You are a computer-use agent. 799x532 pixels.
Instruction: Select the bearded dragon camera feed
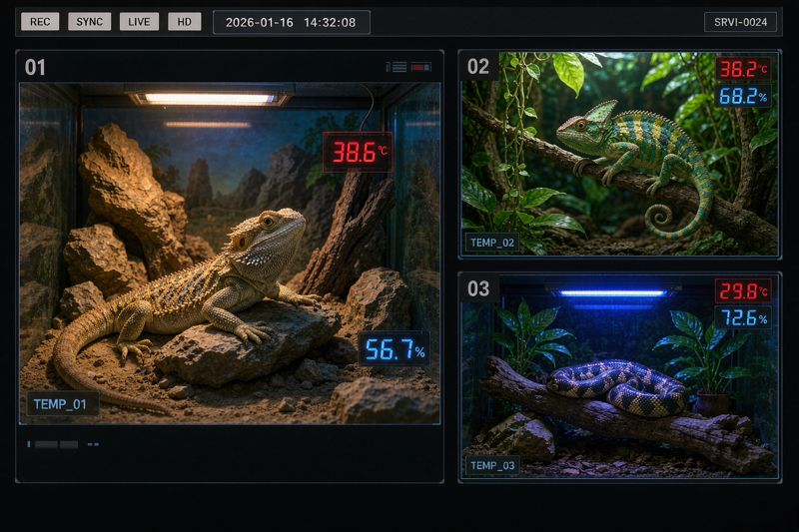230,253
